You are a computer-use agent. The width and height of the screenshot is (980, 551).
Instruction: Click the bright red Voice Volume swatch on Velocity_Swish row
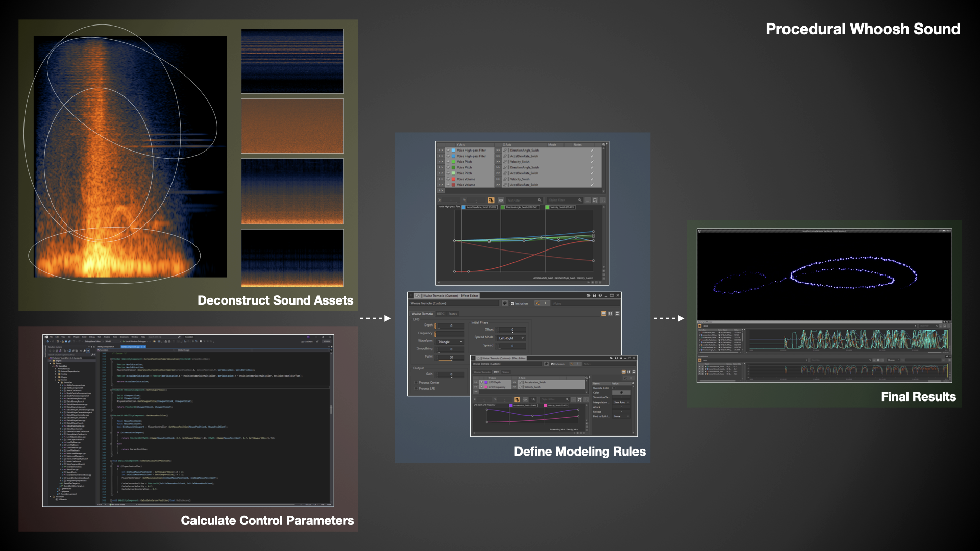tap(453, 179)
